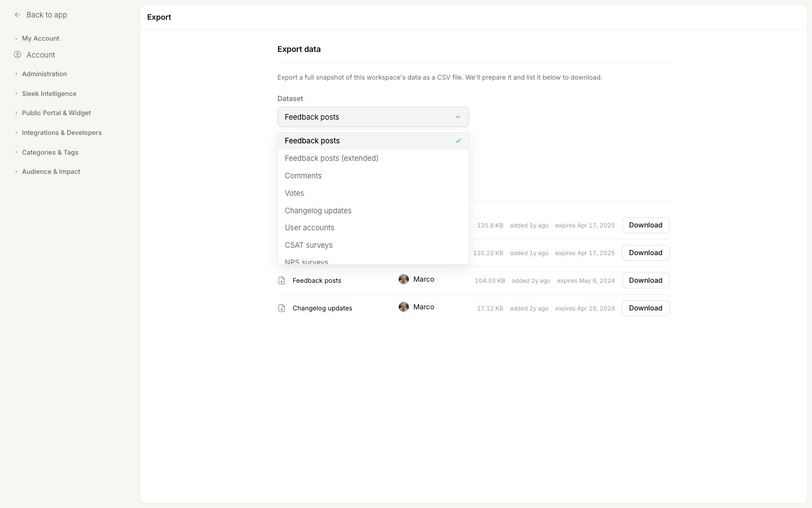
Task: Choose Votes from the dataset list
Action: [x=373, y=193]
